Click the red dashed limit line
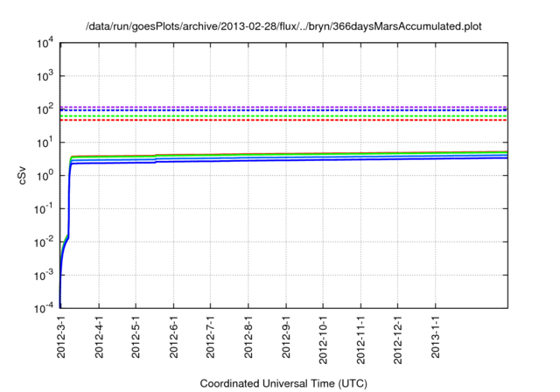The width and height of the screenshot is (560, 392). tap(283, 121)
